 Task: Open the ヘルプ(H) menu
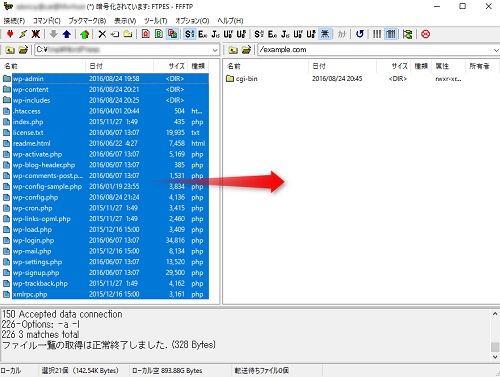click(x=230, y=21)
